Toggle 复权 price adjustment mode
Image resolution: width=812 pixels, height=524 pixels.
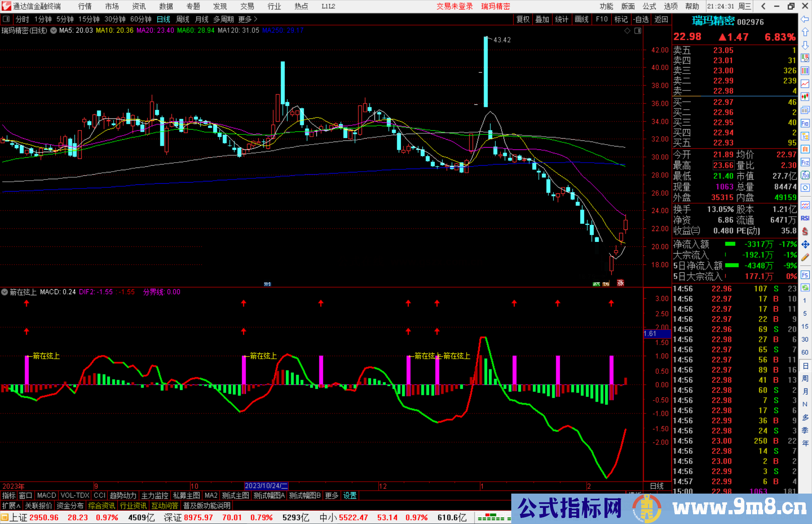523,19
